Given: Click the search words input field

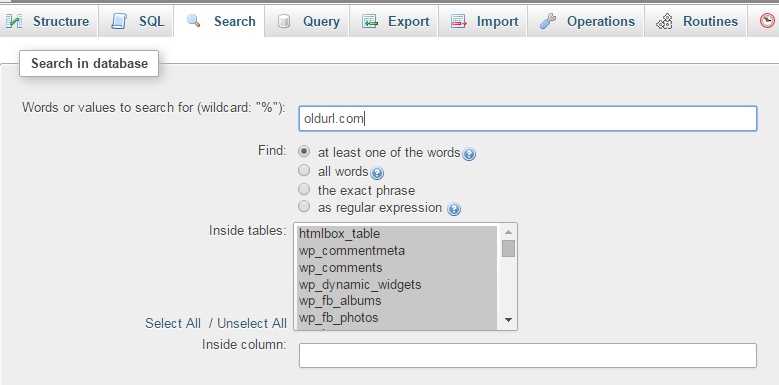Looking at the screenshot, I should coord(528,119).
